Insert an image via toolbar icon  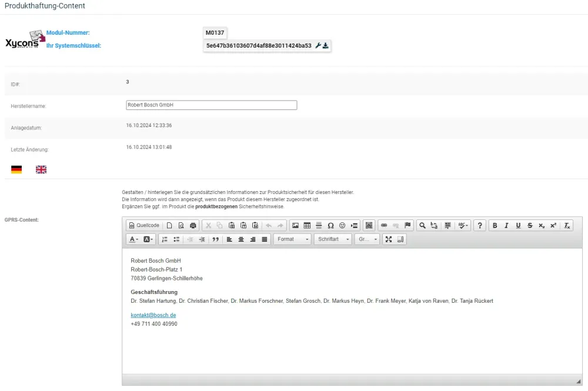point(296,225)
